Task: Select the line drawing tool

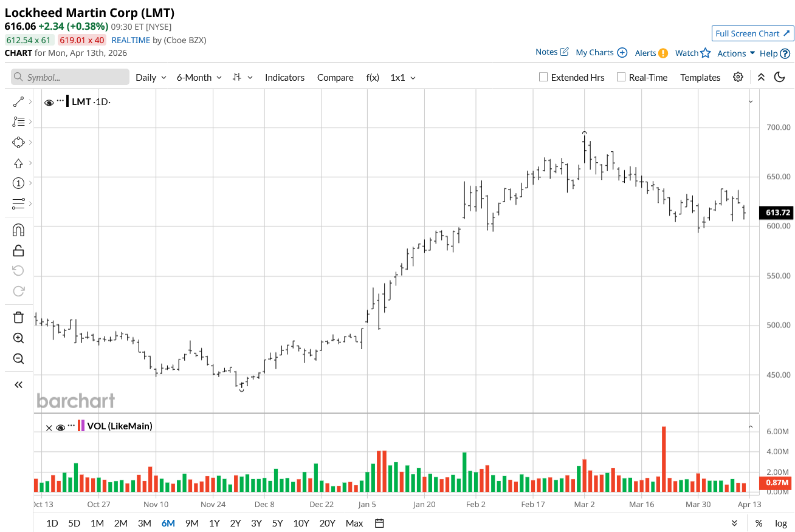Action: coord(18,102)
